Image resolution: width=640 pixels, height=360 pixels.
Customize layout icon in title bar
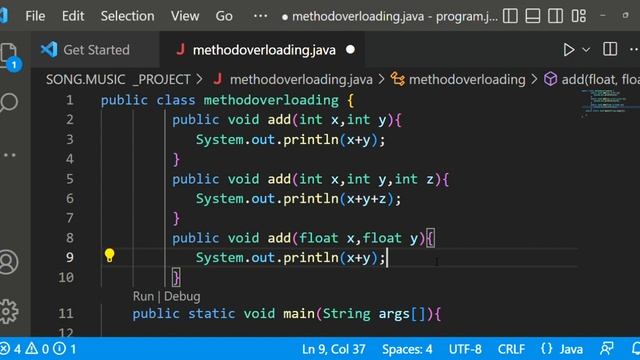pyautogui.click(x=578, y=16)
